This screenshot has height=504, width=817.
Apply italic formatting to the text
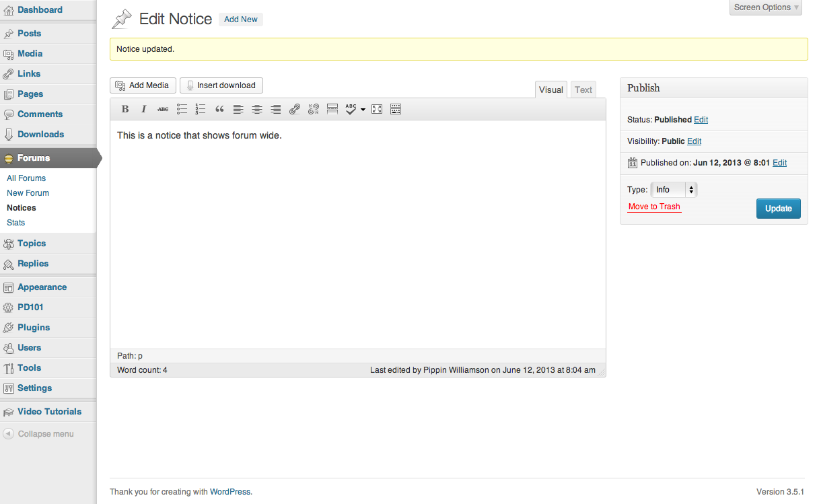[143, 109]
